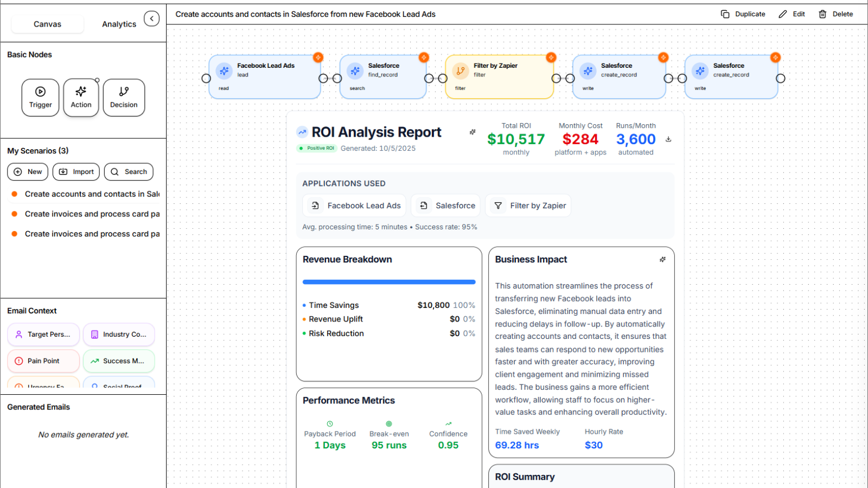Click the Revenue Breakdown blue progress bar
Viewport: 868px width, 488px height.
(x=389, y=282)
